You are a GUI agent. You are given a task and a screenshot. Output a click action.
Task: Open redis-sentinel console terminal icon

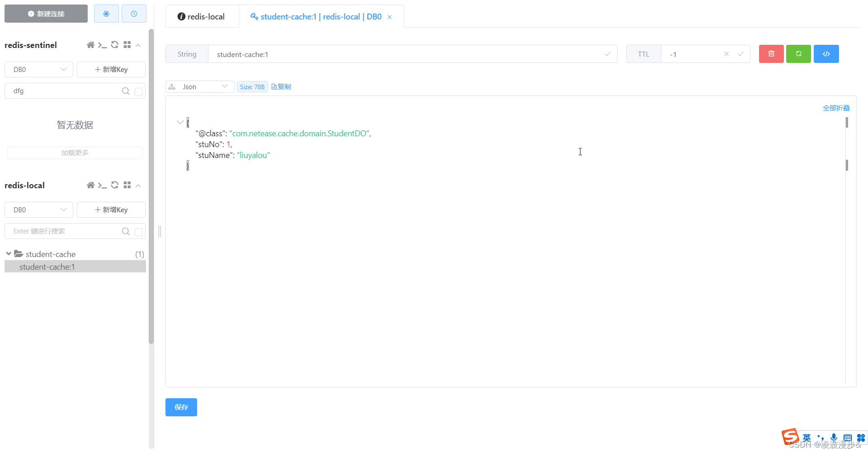(x=103, y=45)
